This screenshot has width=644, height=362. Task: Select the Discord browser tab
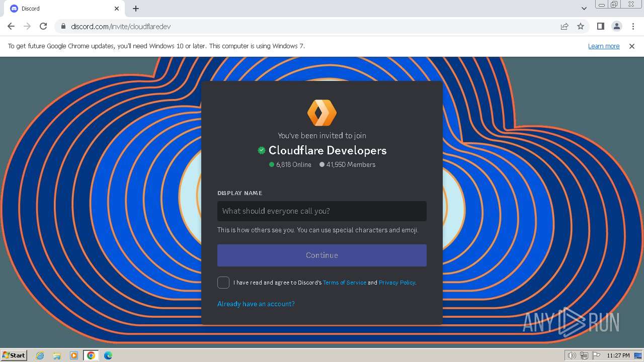[x=65, y=9]
